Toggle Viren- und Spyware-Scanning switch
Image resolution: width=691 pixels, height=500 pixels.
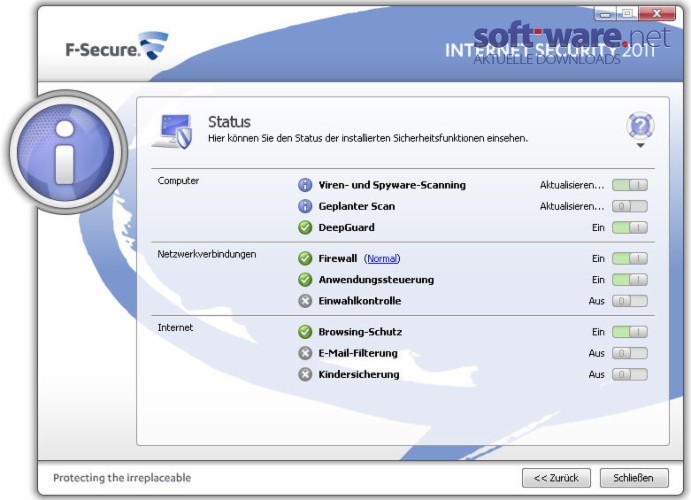[x=630, y=185]
